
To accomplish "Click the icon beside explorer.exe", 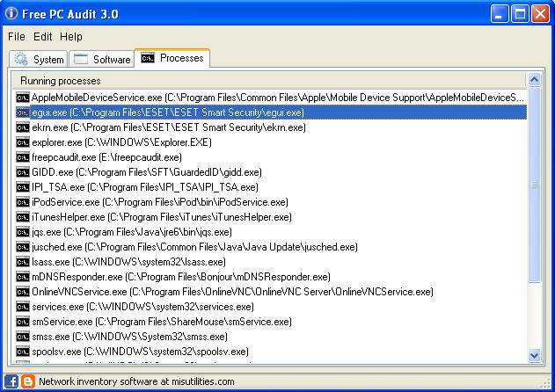I will tap(23, 142).
